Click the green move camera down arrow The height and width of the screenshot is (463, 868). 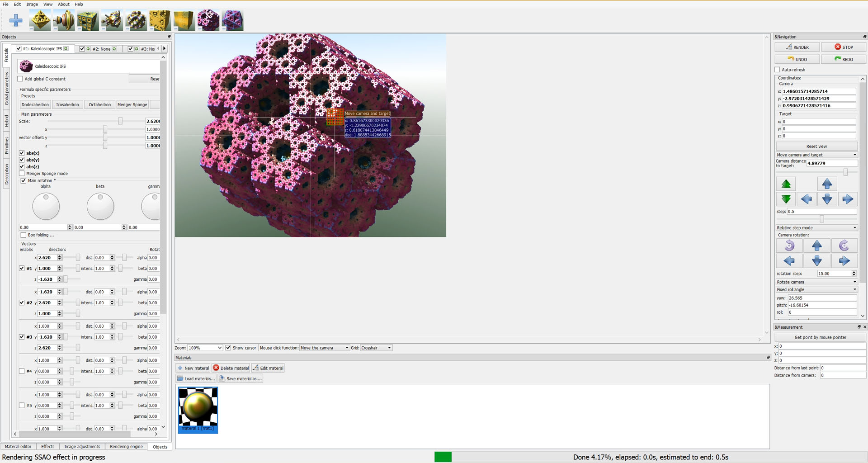click(786, 199)
